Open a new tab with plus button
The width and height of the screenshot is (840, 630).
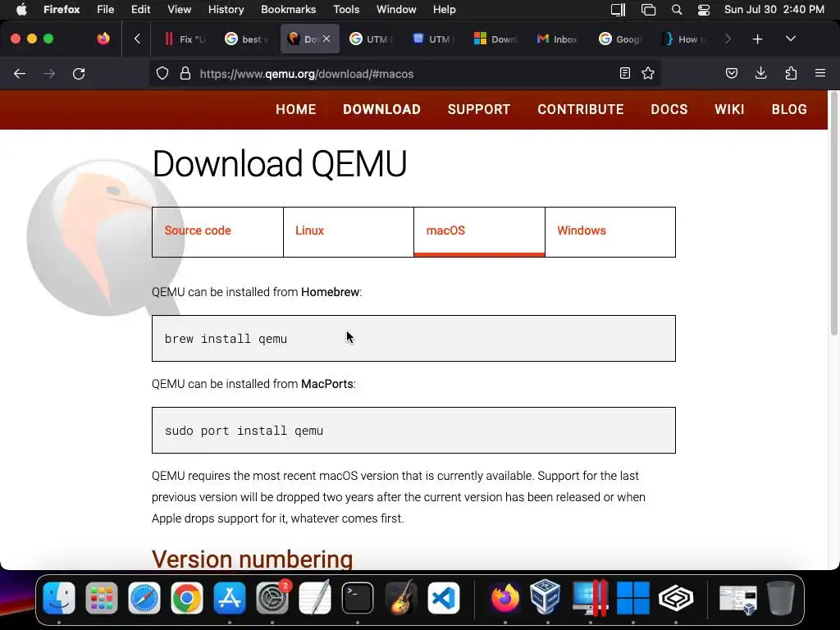point(757,39)
